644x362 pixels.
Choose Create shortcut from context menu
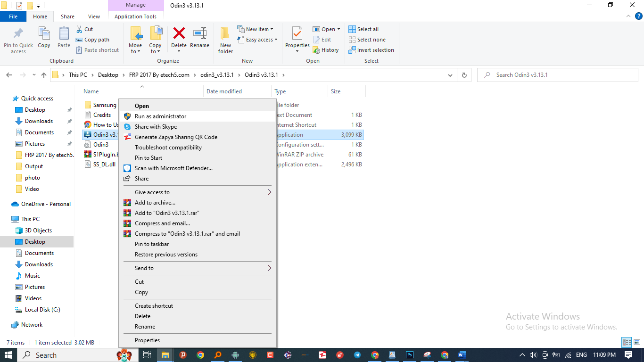pyautogui.click(x=198, y=306)
